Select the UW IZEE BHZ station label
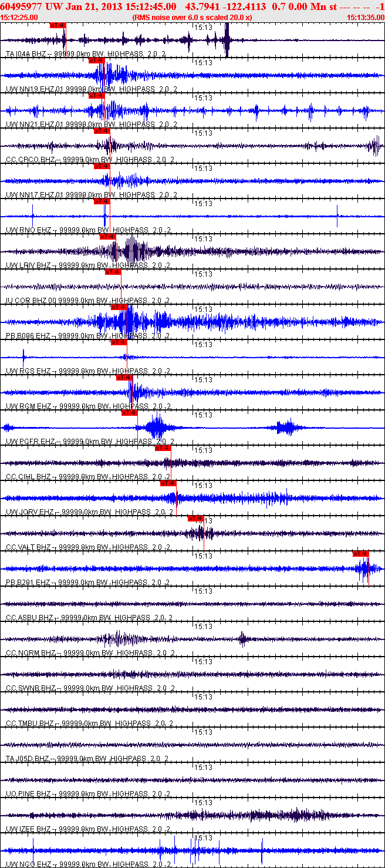The width and height of the screenshot is (385, 868). click(x=88, y=829)
